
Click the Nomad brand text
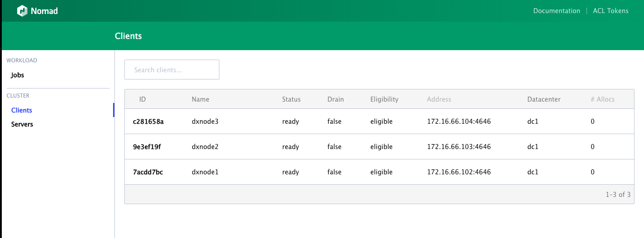[44, 11]
